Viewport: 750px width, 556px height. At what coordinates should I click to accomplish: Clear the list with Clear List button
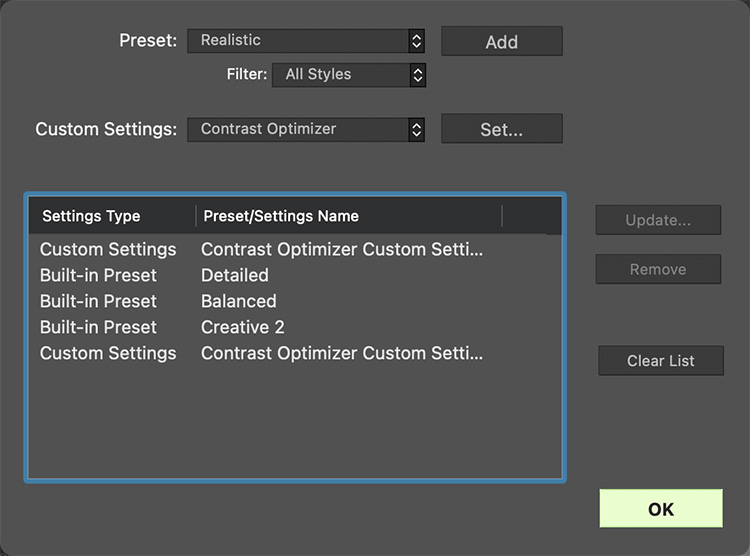pyautogui.click(x=661, y=361)
